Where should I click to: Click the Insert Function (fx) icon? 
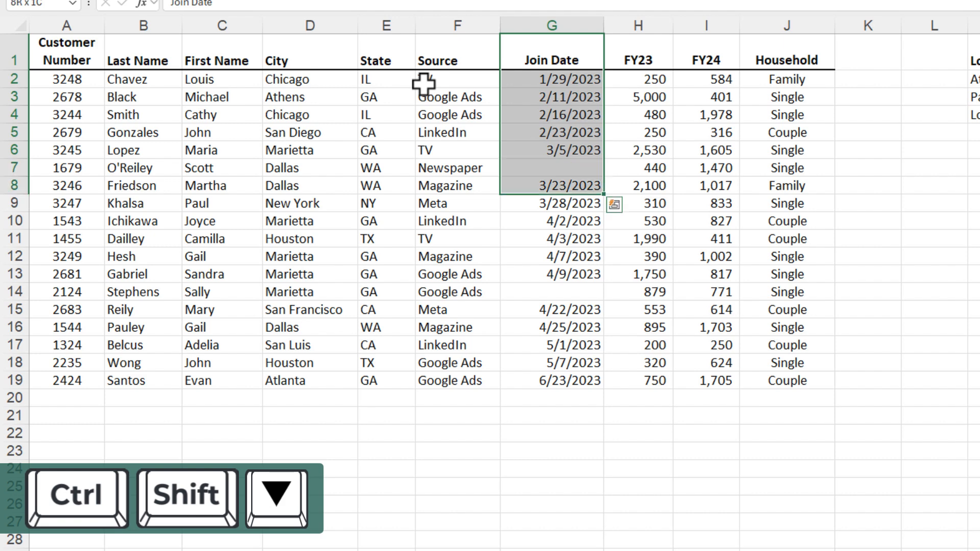(x=143, y=4)
